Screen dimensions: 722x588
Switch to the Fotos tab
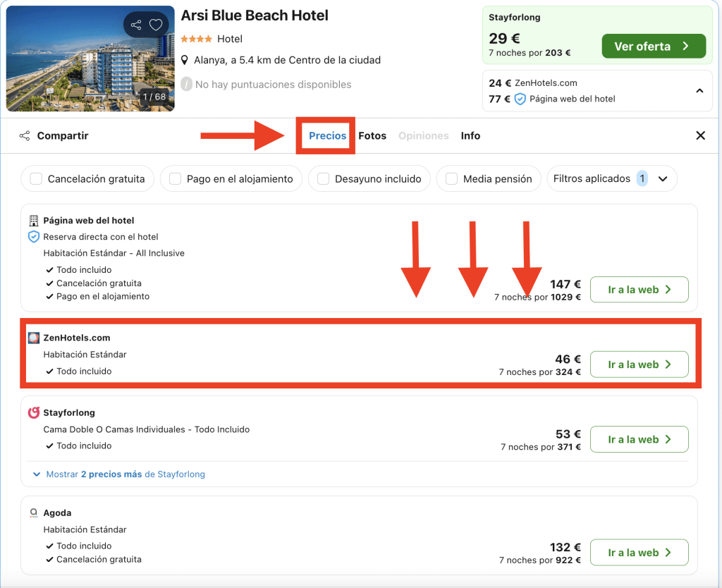372,136
